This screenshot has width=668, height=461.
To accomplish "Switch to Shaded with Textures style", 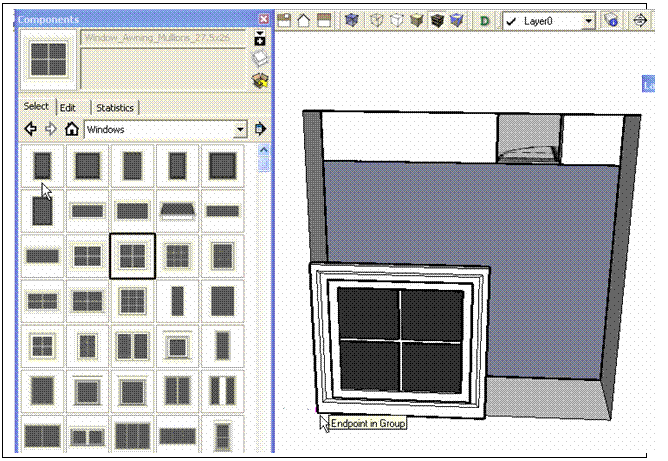I will tap(437, 20).
